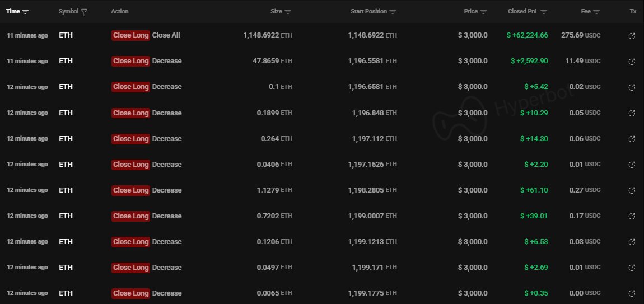
Task: Open transaction link for the 0.0065 ETH row
Action: [632, 293]
